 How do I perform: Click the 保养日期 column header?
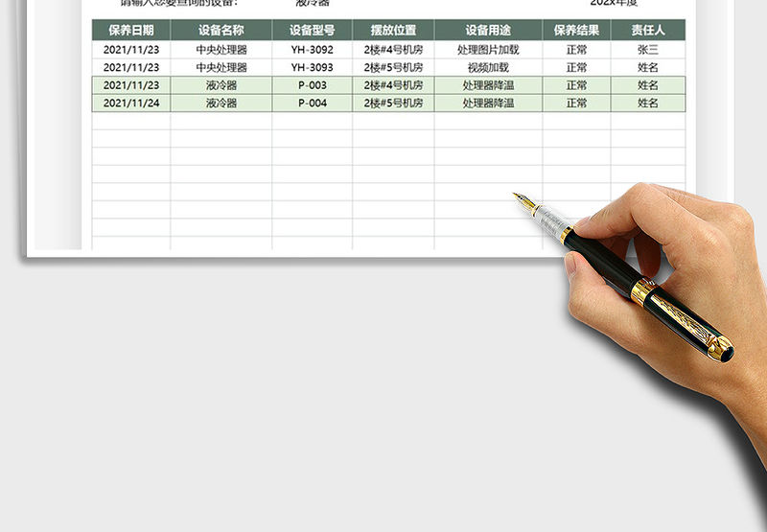point(131,31)
